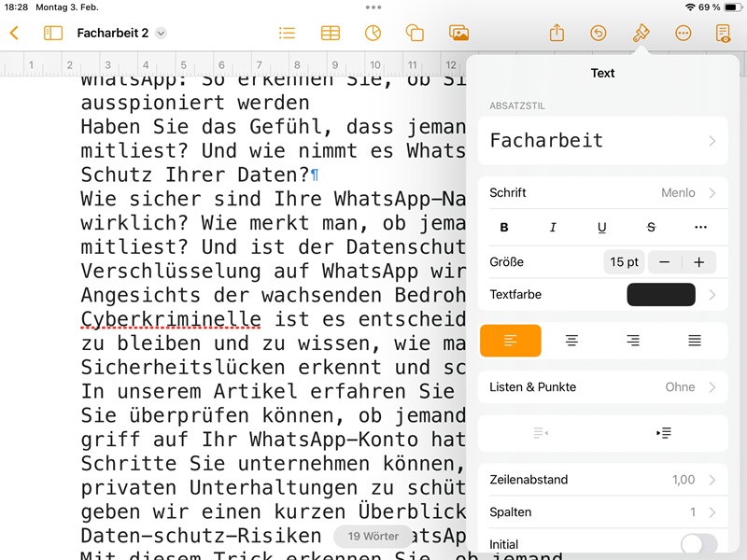Screen dimensions: 747x560
Task: Tap the multitasking three dots at top
Action: (373, 7)
